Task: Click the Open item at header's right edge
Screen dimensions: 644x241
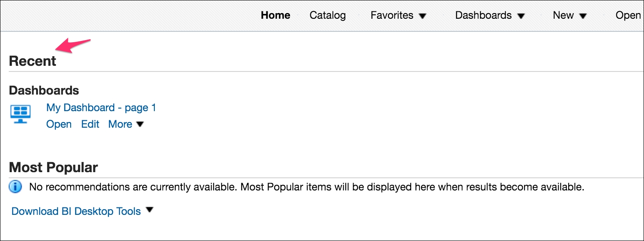Action: coord(628,15)
